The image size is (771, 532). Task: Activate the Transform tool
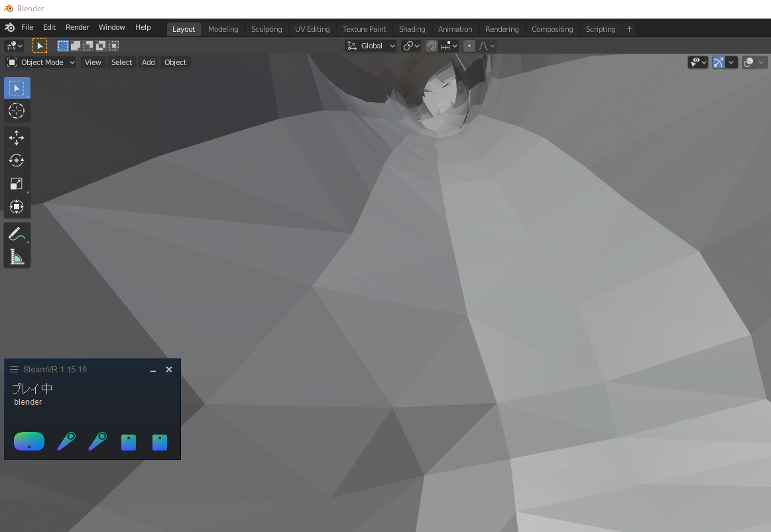[x=17, y=207]
